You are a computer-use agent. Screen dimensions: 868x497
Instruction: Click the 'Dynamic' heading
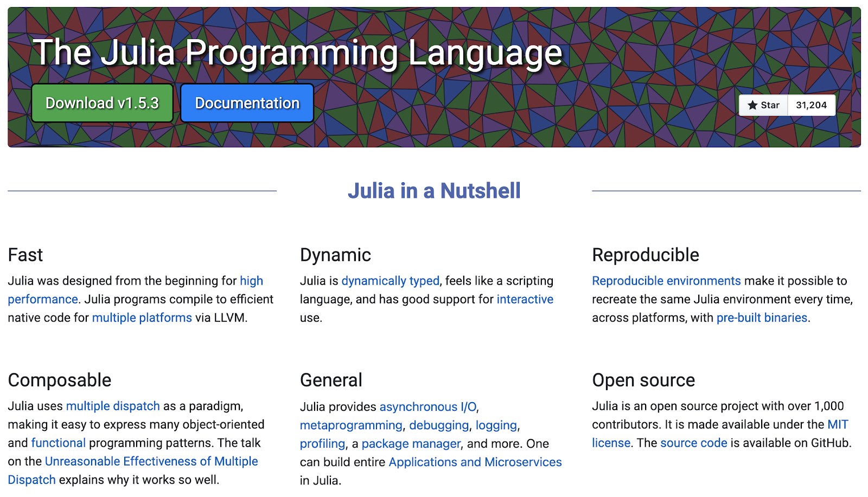coord(335,255)
